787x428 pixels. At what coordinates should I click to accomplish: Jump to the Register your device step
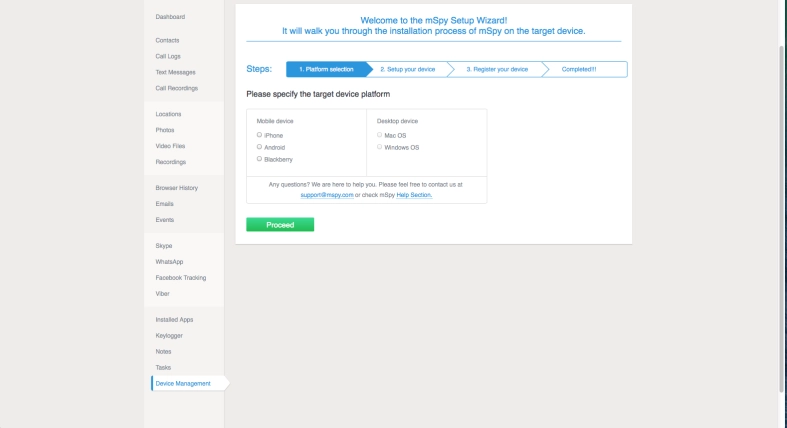click(496, 69)
